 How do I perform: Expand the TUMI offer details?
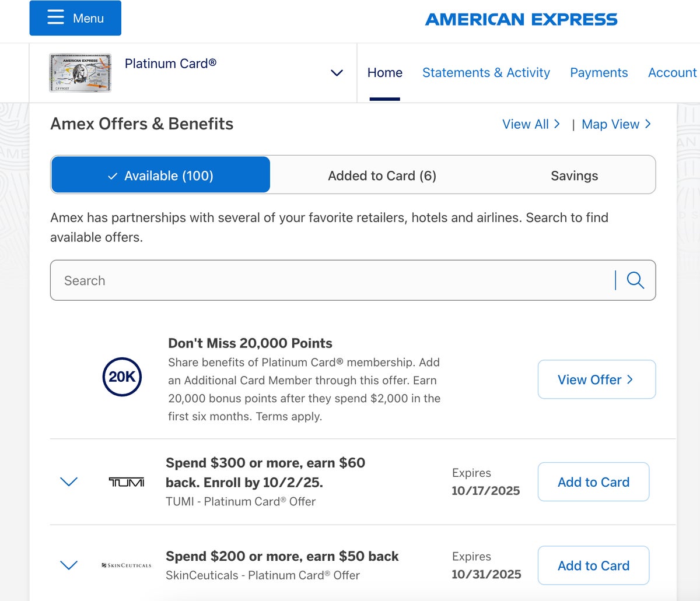click(69, 482)
